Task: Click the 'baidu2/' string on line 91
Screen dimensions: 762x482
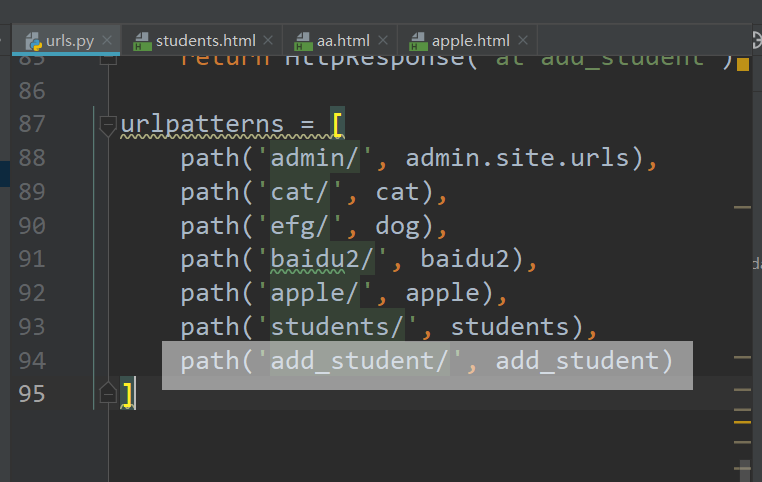Action: coord(322,259)
